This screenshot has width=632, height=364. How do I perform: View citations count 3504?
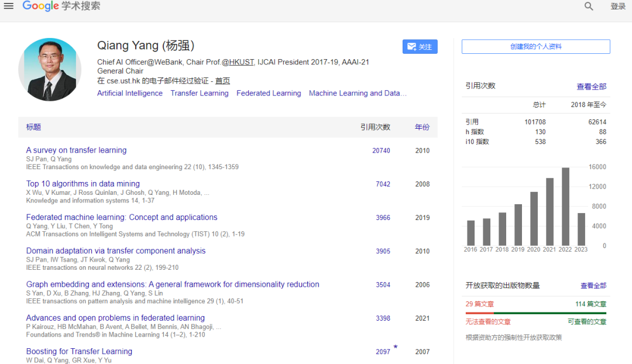click(383, 284)
